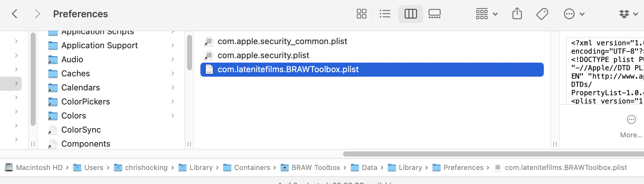Image resolution: width=644 pixels, height=184 pixels.
Task: Select com.apple.security_common.plist file
Action: click(282, 41)
